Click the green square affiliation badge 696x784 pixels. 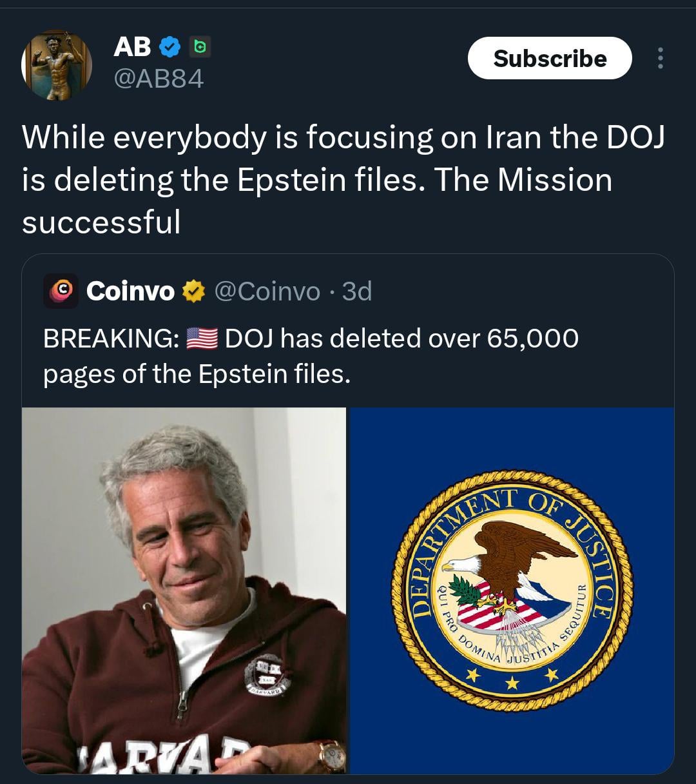click(200, 46)
